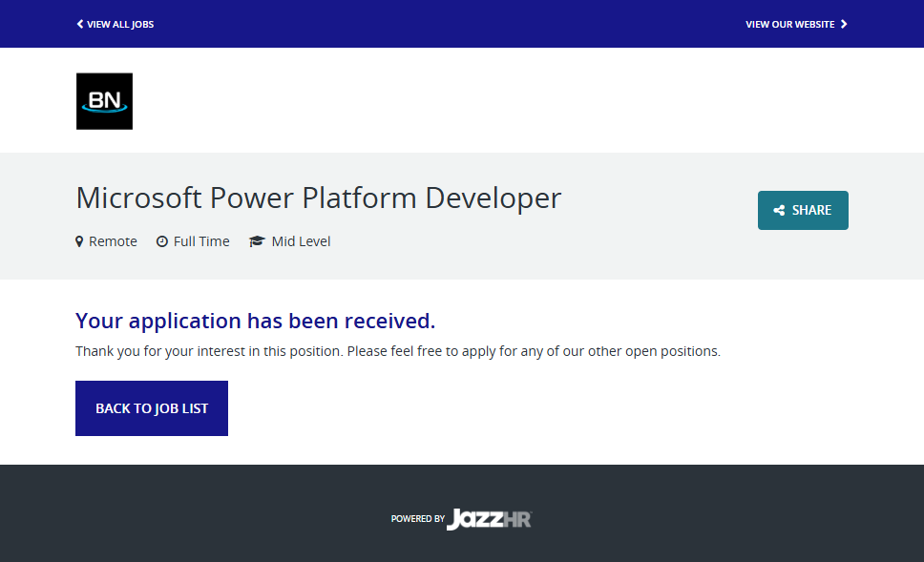Open the JazzHR logo in the footer
Viewport: 924px width, 562px height.
[489, 519]
